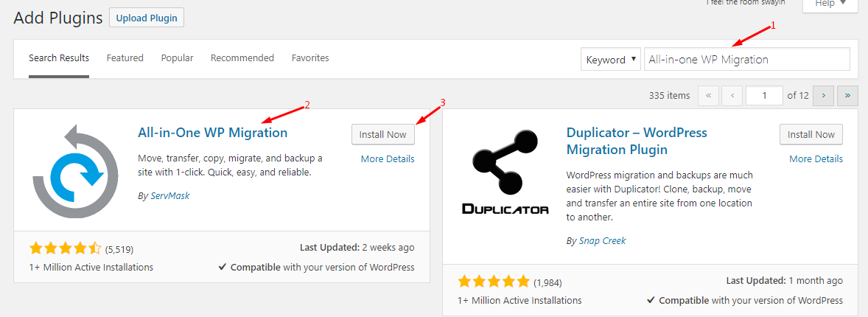Open the Featured plugins tab

point(125,58)
